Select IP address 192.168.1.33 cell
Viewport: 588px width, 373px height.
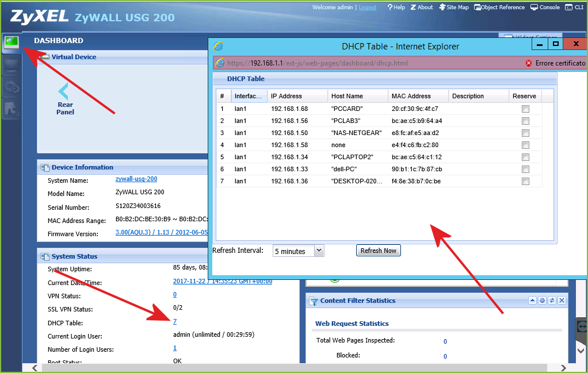(x=289, y=170)
